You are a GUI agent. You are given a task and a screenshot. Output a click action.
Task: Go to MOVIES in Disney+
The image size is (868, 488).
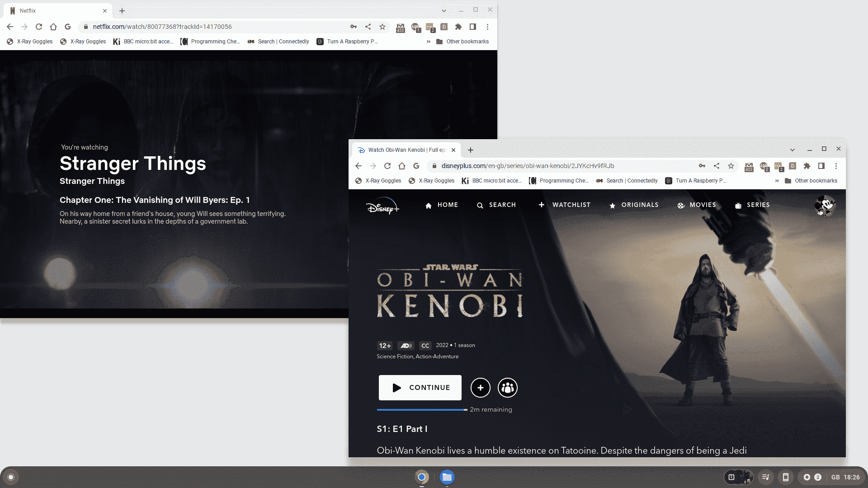tap(697, 205)
